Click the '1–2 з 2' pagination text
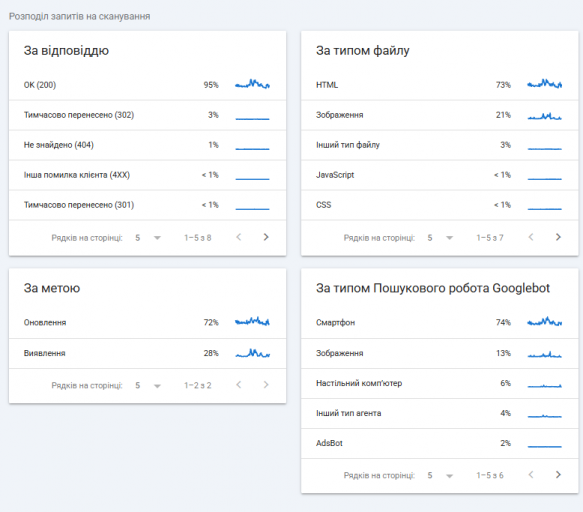 coord(197,386)
